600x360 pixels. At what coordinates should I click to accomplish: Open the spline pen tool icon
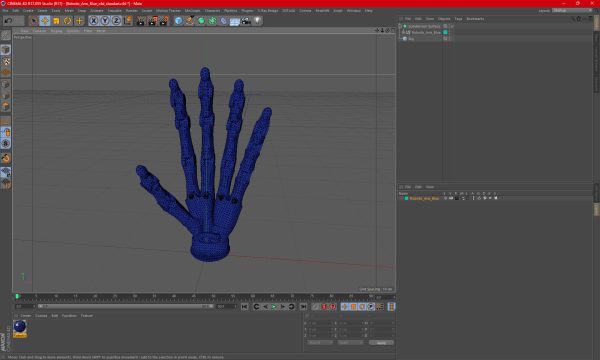click(x=189, y=21)
